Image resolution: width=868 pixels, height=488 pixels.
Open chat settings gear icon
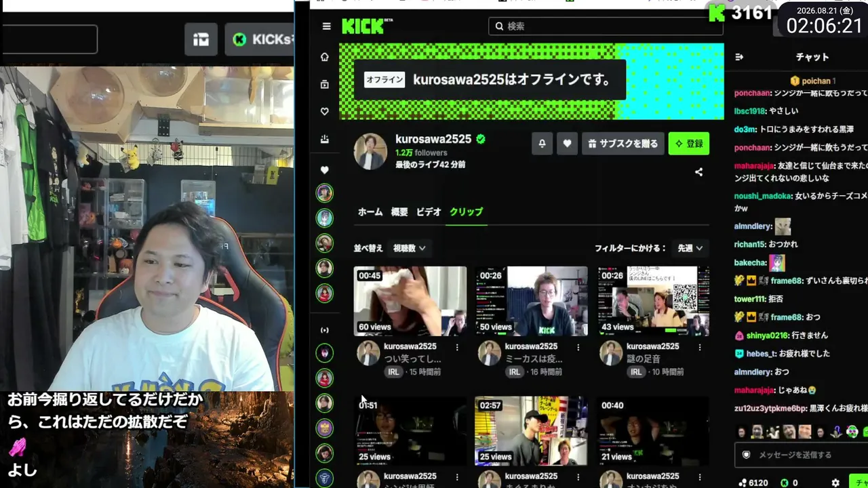835,483
